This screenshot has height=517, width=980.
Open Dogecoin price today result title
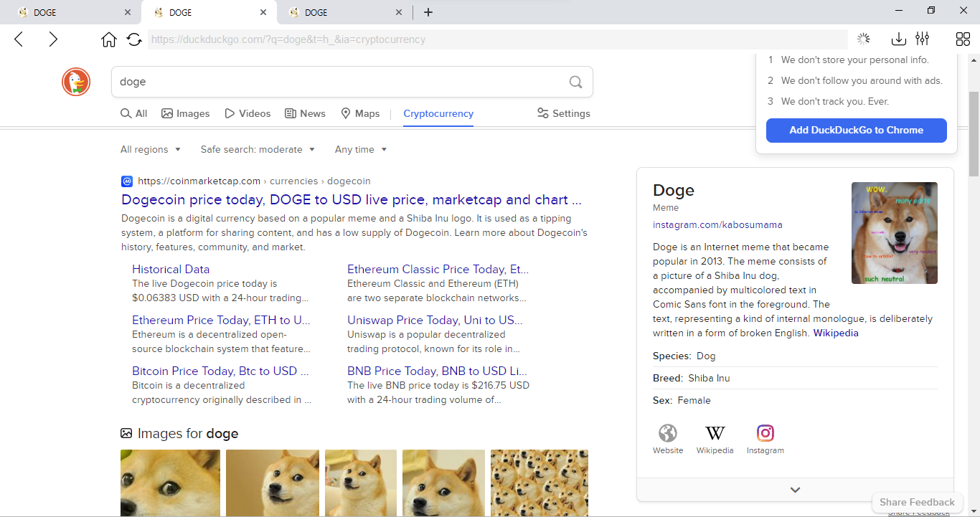point(352,199)
